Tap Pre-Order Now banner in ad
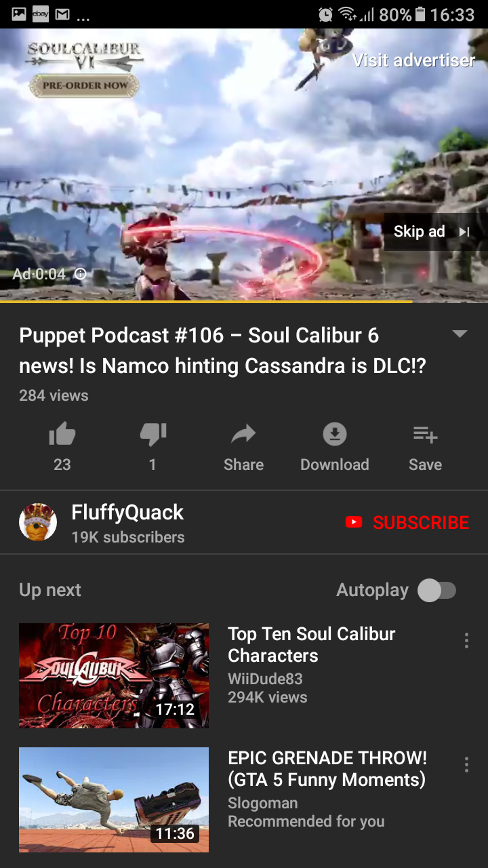This screenshot has height=868, width=488. tap(85, 85)
